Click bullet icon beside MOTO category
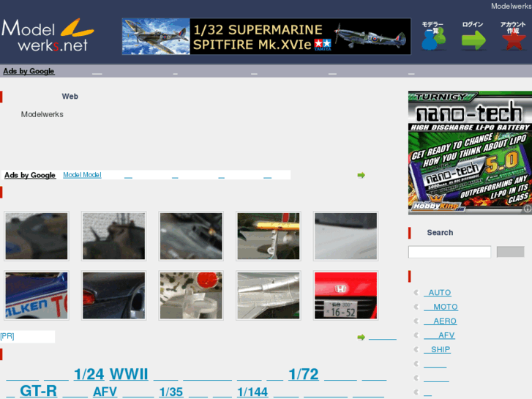 click(416, 307)
